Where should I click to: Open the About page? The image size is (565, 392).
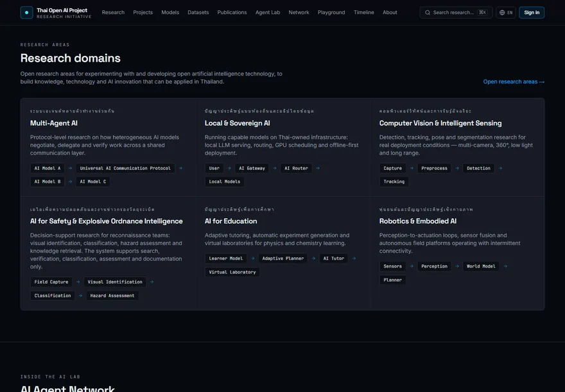(x=390, y=13)
